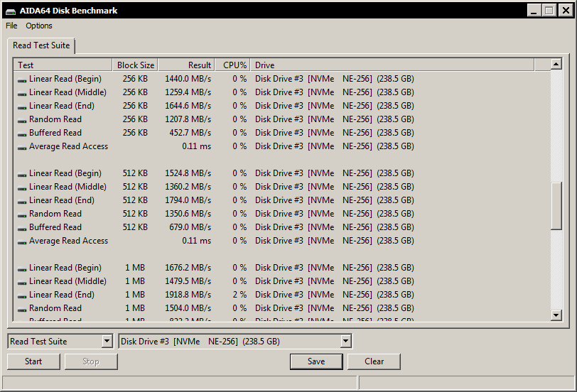Click the Block Size column header
577x392 pixels.
pyautogui.click(x=135, y=65)
